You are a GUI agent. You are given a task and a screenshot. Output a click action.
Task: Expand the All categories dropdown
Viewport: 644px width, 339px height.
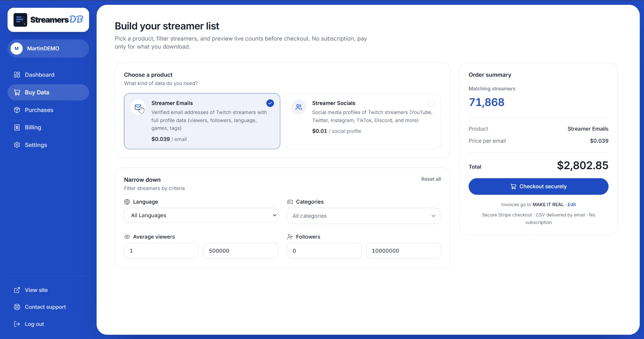(x=364, y=216)
